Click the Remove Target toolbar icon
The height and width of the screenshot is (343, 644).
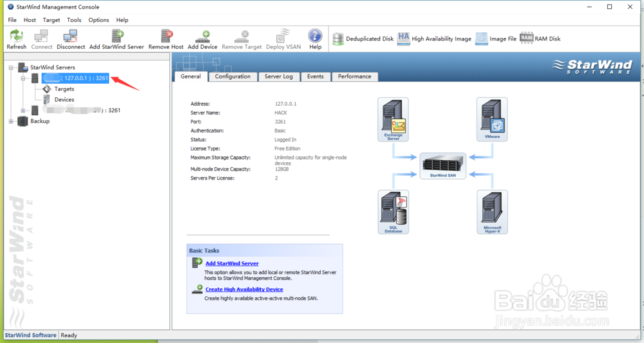242,37
